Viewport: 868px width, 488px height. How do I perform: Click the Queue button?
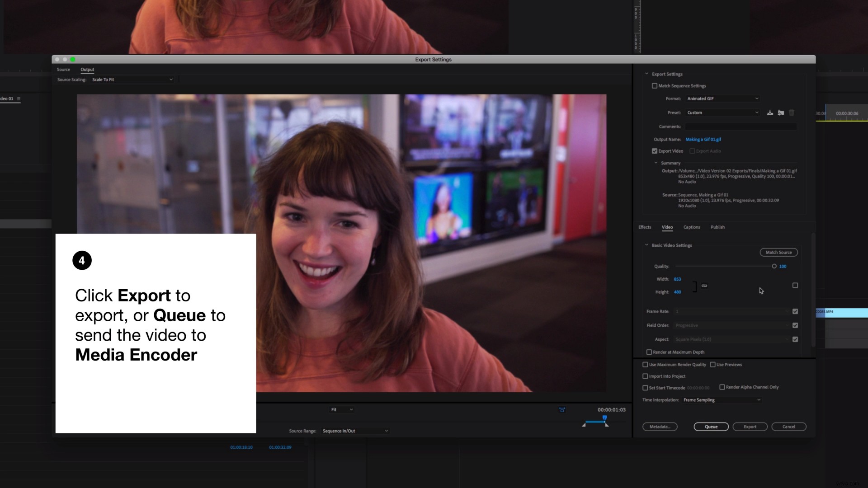pyautogui.click(x=711, y=426)
